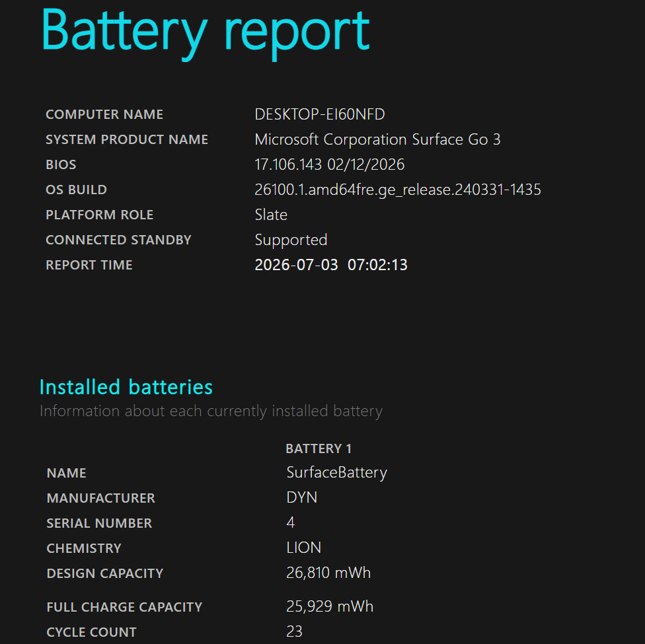Click the Microsoft Corporation Surface Go 3 text
Viewport: 645px width, 644px height.
click(x=377, y=139)
